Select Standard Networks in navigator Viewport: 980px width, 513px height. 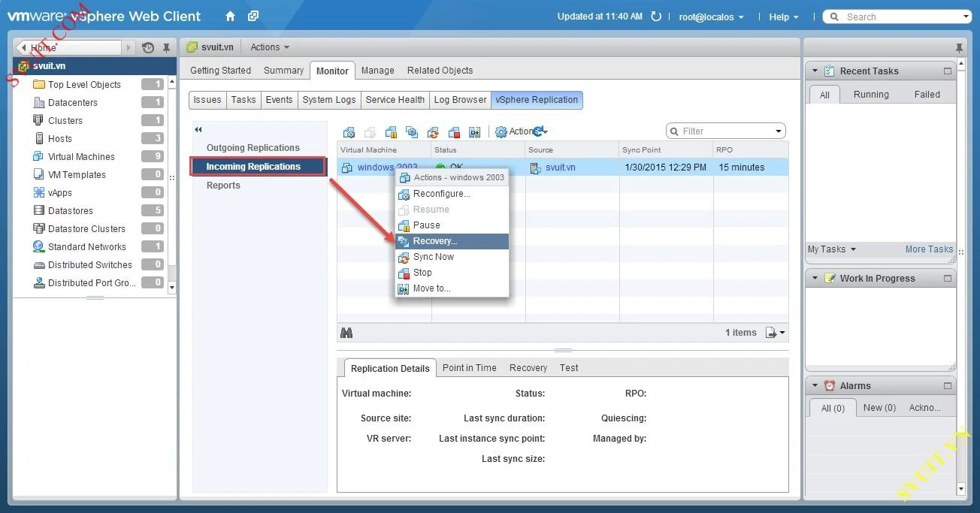(x=86, y=247)
